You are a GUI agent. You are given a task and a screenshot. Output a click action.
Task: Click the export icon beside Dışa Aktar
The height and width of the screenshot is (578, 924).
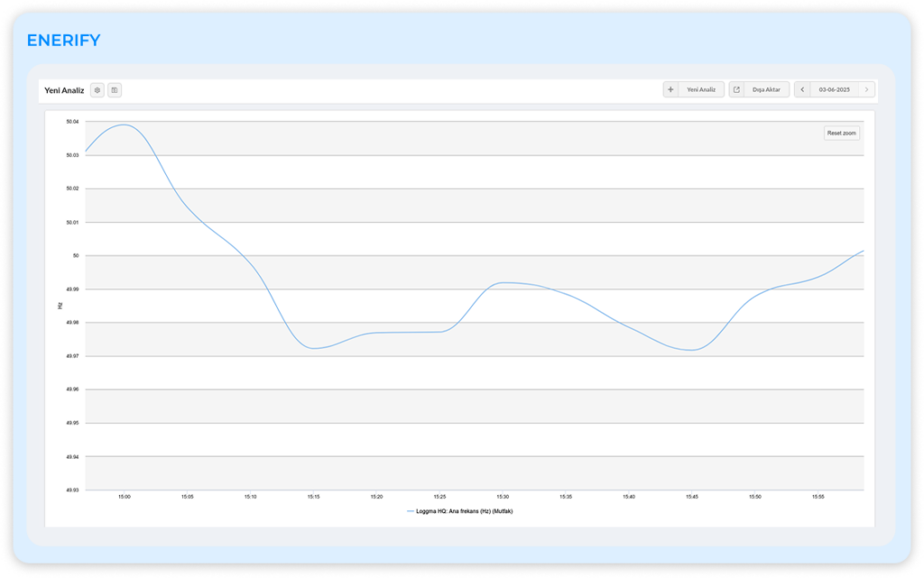[736, 89]
